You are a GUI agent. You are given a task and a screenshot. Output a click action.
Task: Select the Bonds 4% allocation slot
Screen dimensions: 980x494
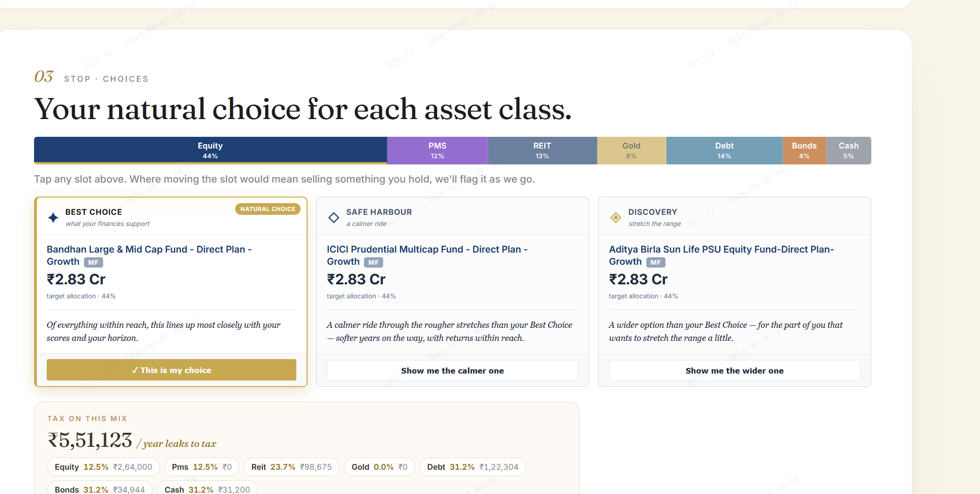804,150
